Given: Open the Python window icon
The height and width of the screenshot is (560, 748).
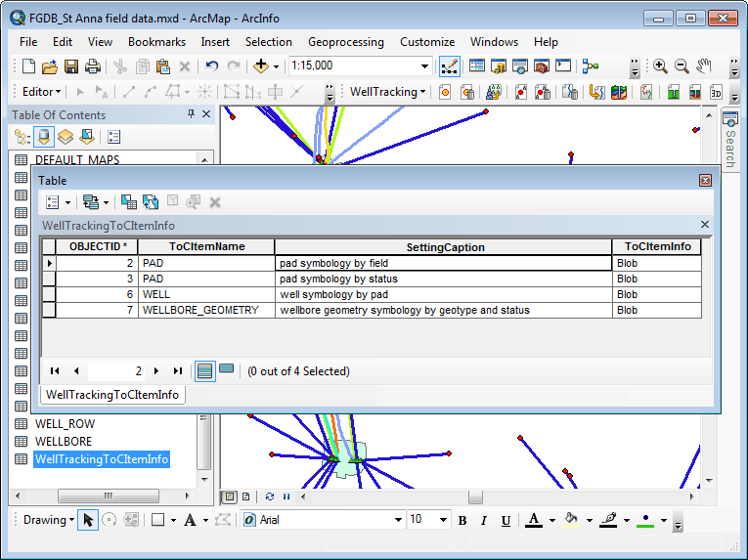Looking at the screenshot, I should coord(563,66).
